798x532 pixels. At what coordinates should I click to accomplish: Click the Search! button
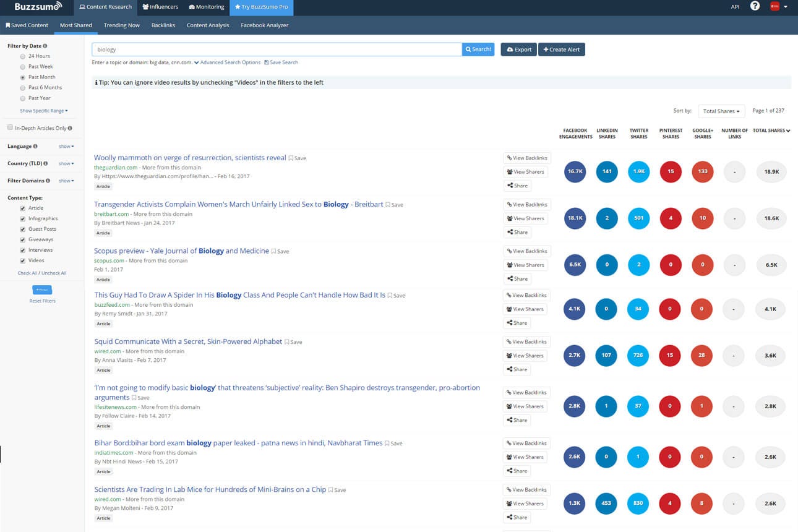click(478, 49)
